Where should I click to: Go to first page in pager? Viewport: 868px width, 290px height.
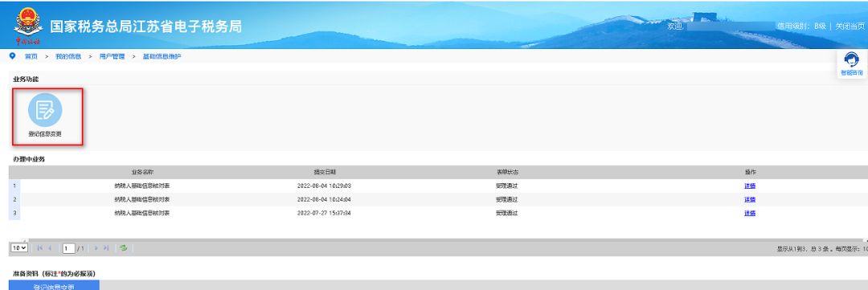(x=40, y=248)
